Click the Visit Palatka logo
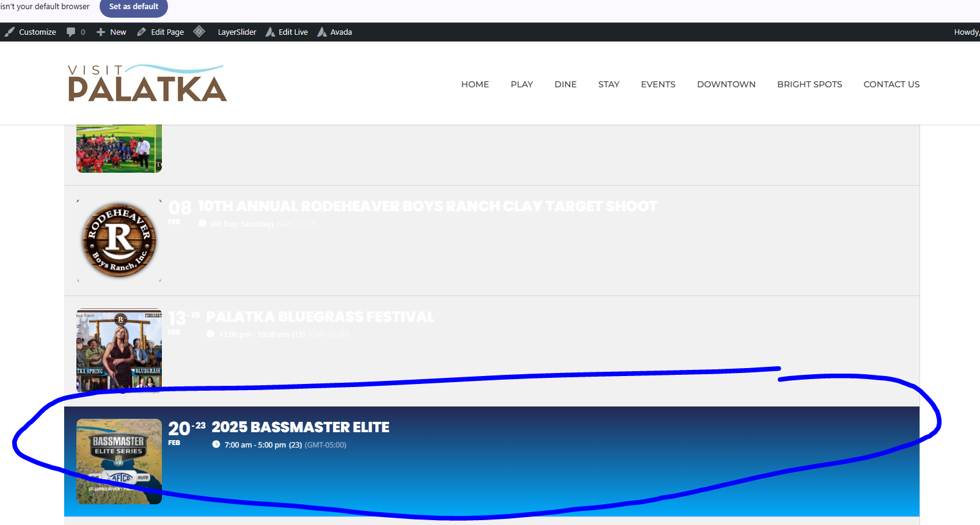The width and height of the screenshot is (980, 525). [x=147, y=83]
